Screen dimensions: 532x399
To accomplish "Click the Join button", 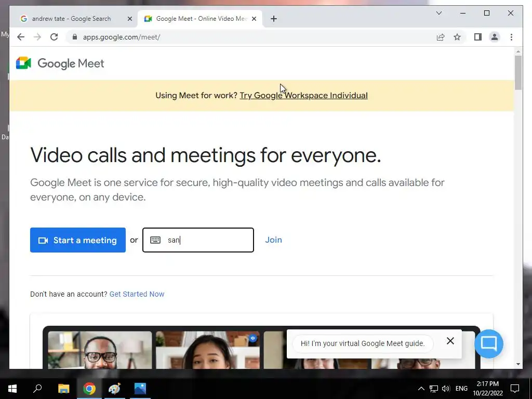I will (273, 240).
